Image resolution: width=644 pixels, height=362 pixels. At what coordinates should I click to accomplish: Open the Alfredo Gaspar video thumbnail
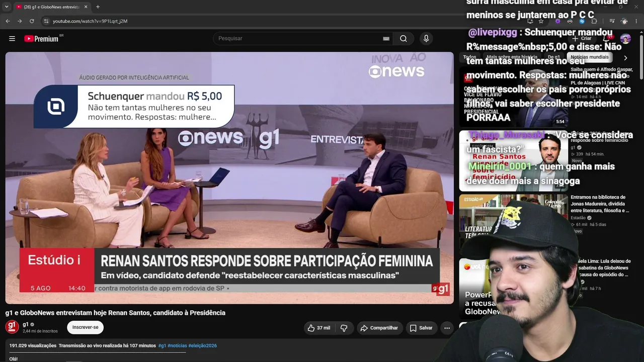(513, 97)
